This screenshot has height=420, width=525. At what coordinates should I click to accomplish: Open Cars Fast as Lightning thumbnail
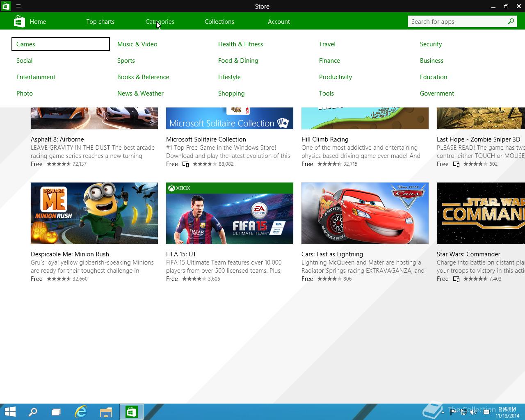pyautogui.click(x=365, y=213)
